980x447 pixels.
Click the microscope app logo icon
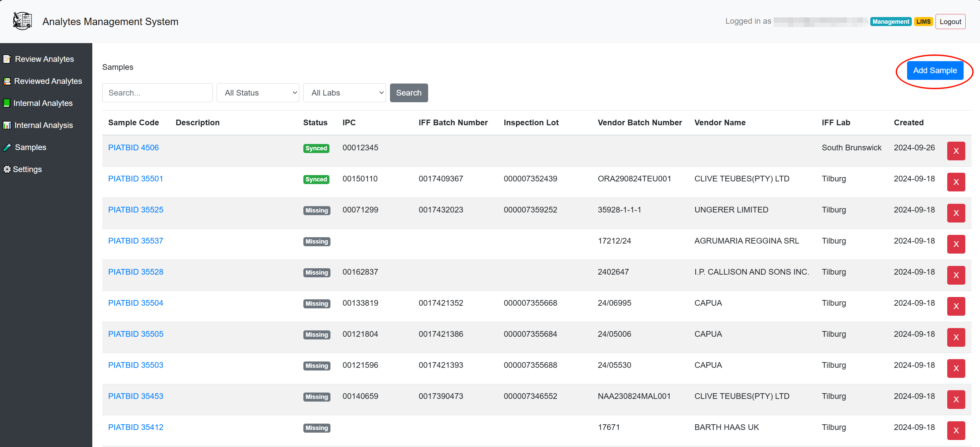tap(22, 21)
